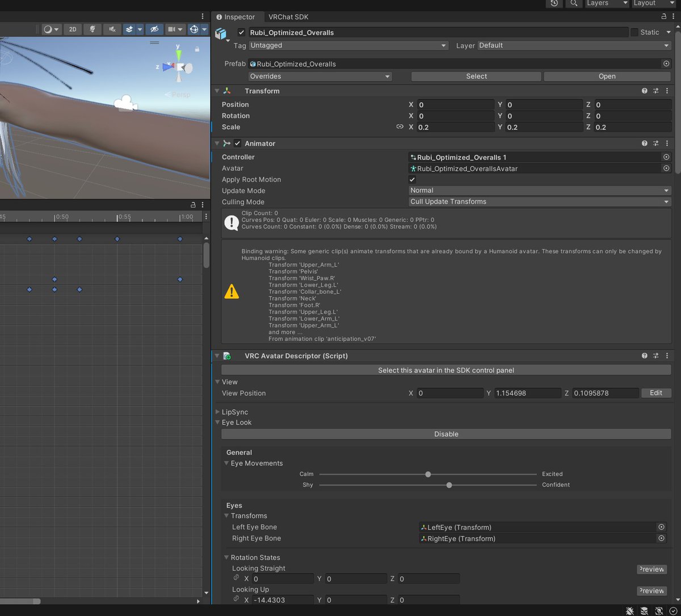Open the scene effects dropdown arrow
Viewport: 681px width, 616px height.
(140, 29)
